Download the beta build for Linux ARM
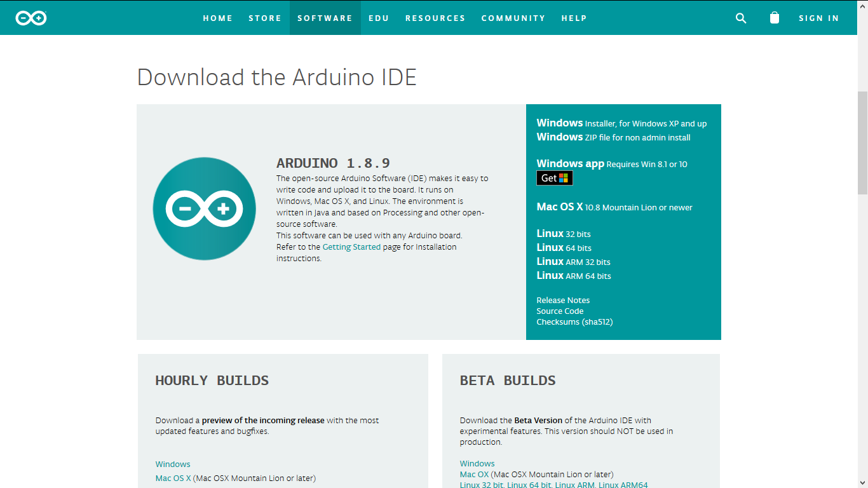868x488 pixels. click(575, 485)
